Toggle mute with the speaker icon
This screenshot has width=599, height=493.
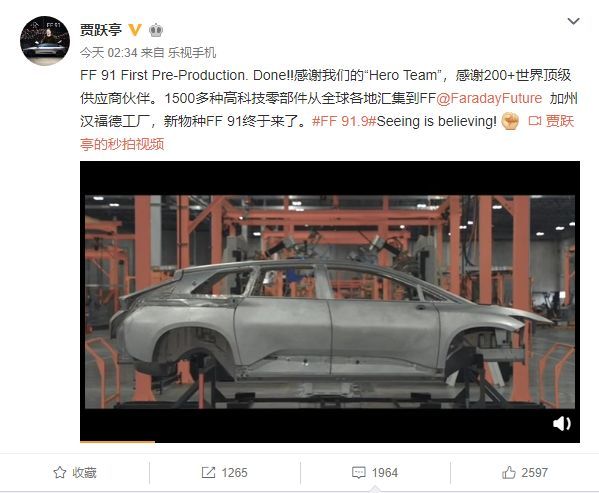click(x=562, y=423)
